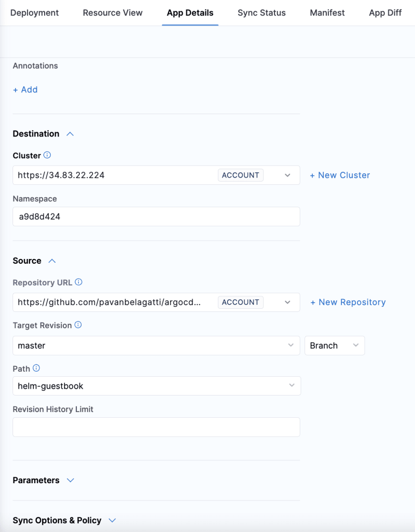
Task: Open the Cluster dropdown arrow
Action: tap(287, 175)
